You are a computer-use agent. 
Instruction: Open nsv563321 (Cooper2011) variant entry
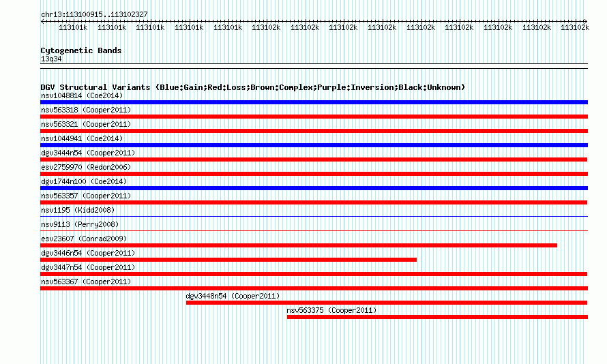tap(86, 124)
